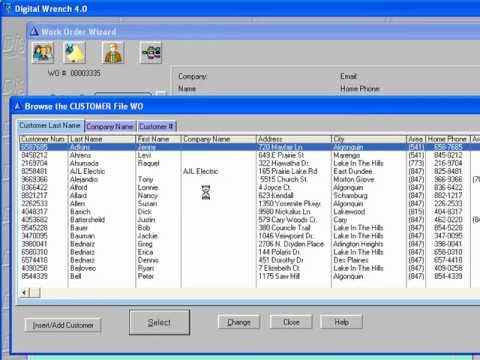Click the two-people customer icon
Image resolution: width=480 pixels, height=360 pixels.
click(x=43, y=52)
